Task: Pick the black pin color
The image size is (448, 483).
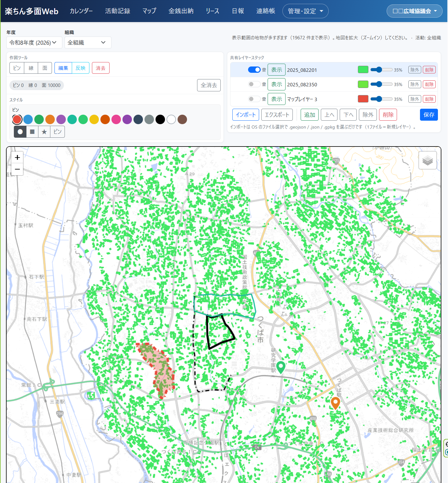Action: (x=160, y=119)
